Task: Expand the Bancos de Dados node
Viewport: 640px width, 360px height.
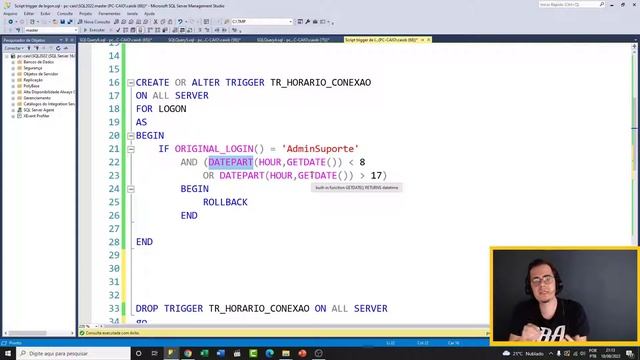Action: [x=13, y=62]
